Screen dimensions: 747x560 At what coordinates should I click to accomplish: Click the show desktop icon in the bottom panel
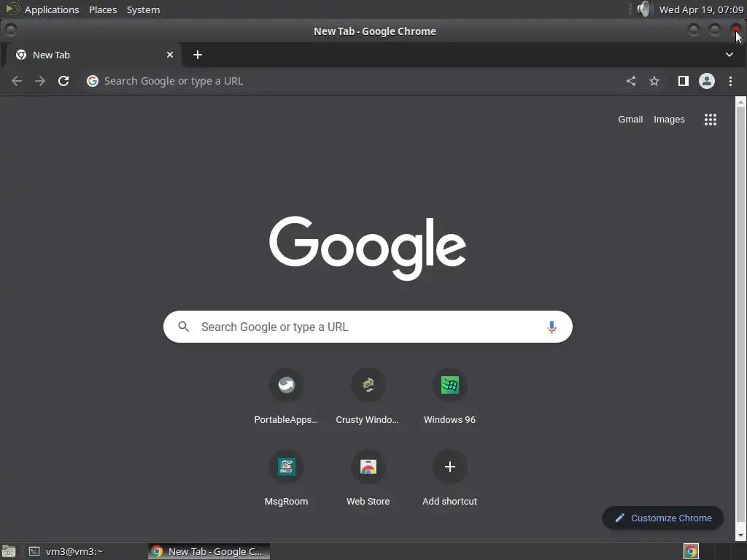pos(9,551)
